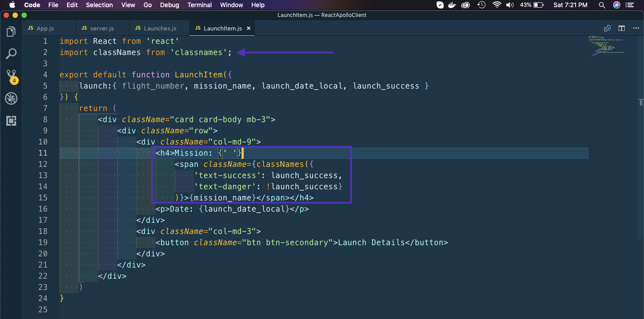Open the Search view in the activity bar
This screenshot has height=319, width=644.
[x=11, y=54]
